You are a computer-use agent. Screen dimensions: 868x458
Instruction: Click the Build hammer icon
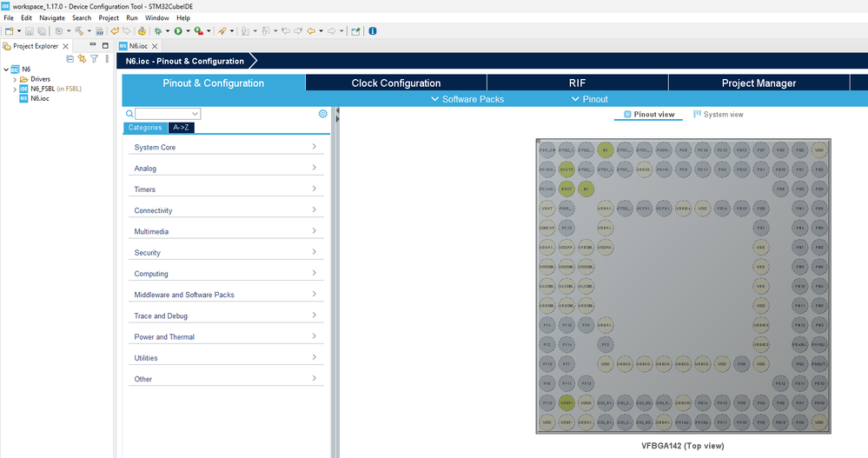tap(79, 31)
